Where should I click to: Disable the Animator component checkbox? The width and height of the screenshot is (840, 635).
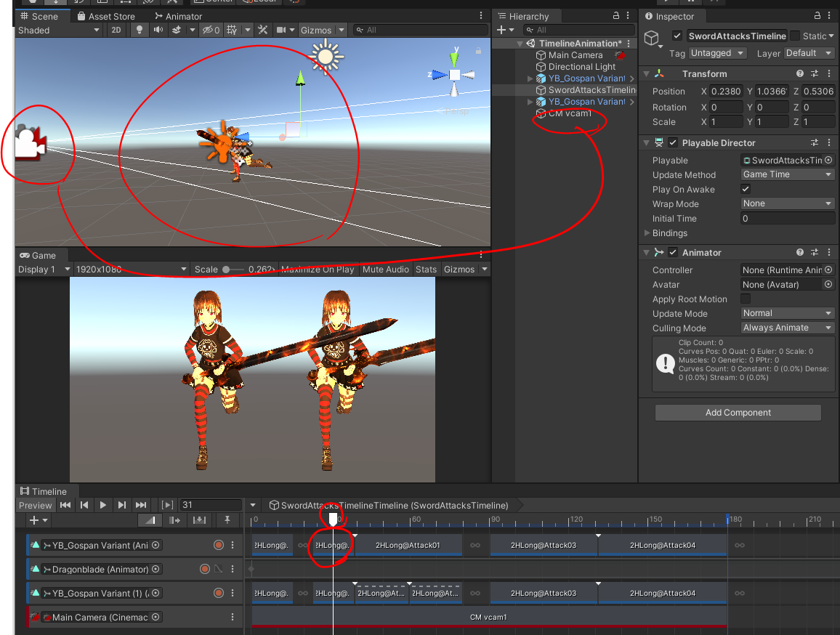click(674, 252)
